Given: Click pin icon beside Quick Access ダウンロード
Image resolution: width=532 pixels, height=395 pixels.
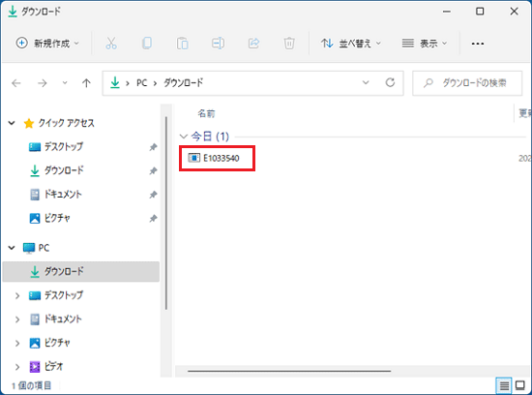Looking at the screenshot, I should pos(154,170).
